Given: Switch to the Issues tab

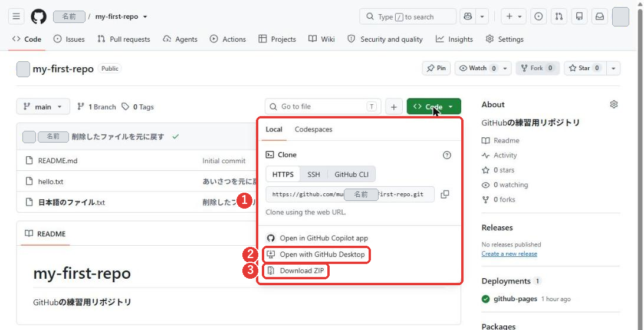Looking at the screenshot, I should [70, 39].
